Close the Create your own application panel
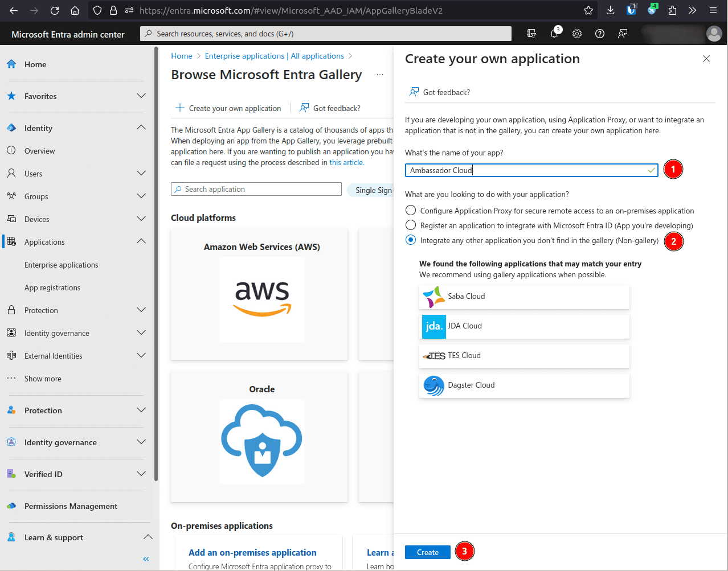This screenshot has height=571, width=728. (706, 59)
